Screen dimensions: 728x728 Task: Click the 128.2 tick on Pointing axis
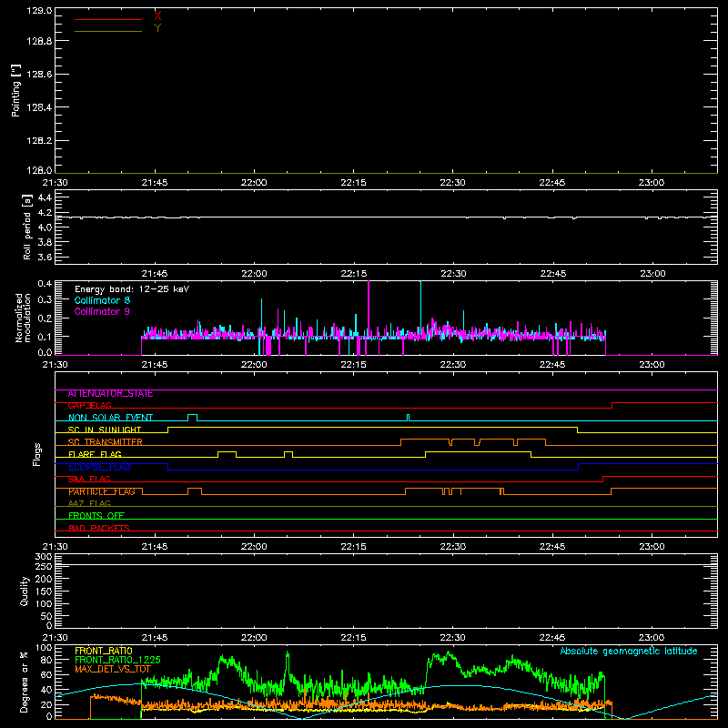39,141
